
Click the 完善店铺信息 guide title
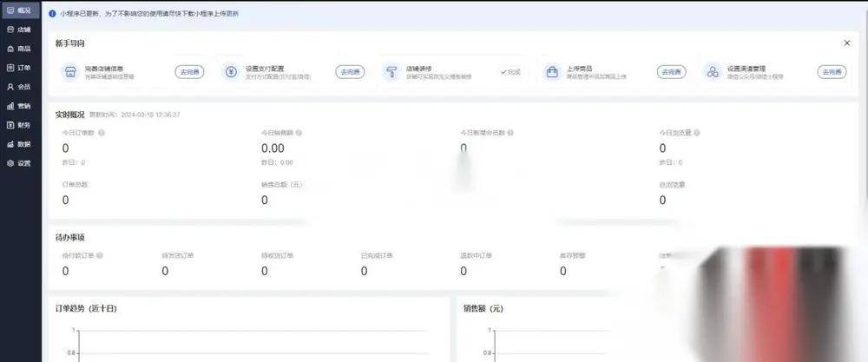[104, 69]
